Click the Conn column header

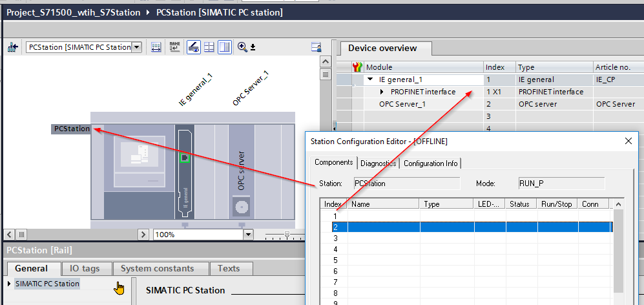[593, 204]
